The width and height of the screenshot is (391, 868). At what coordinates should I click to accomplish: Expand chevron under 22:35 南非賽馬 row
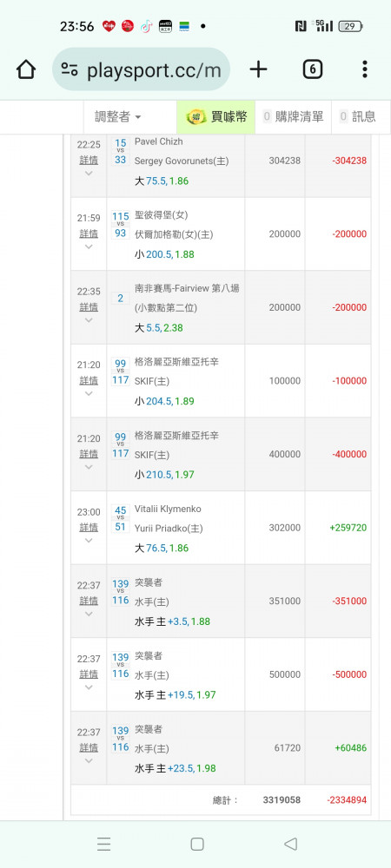tap(89, 320)
